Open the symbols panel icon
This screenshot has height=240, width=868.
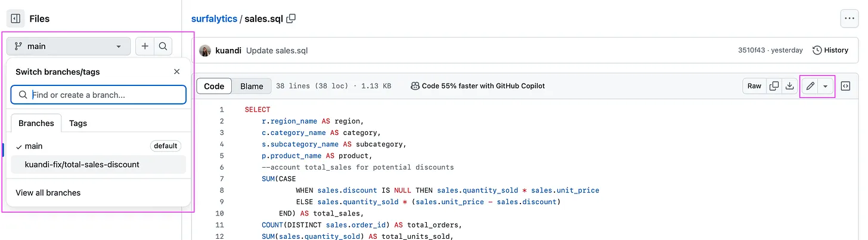click(x=845, y=86)
